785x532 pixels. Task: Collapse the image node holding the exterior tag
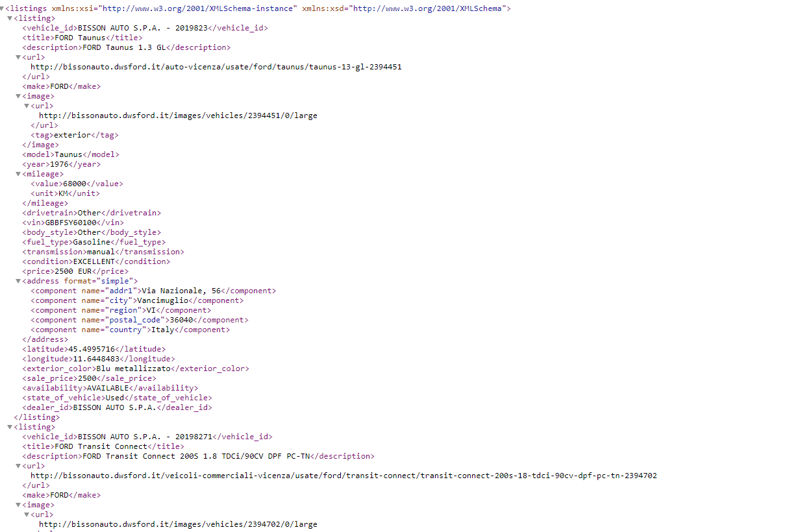(18, 96)
